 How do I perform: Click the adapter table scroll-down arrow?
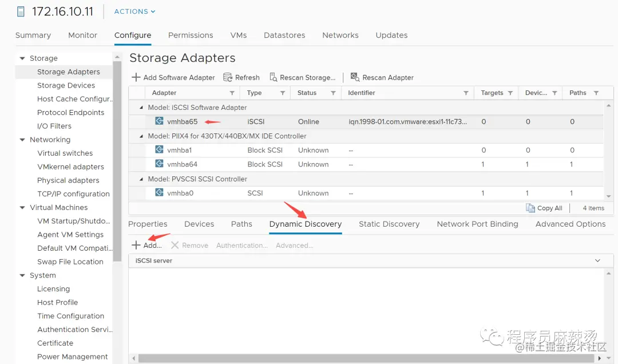(608, 196)
